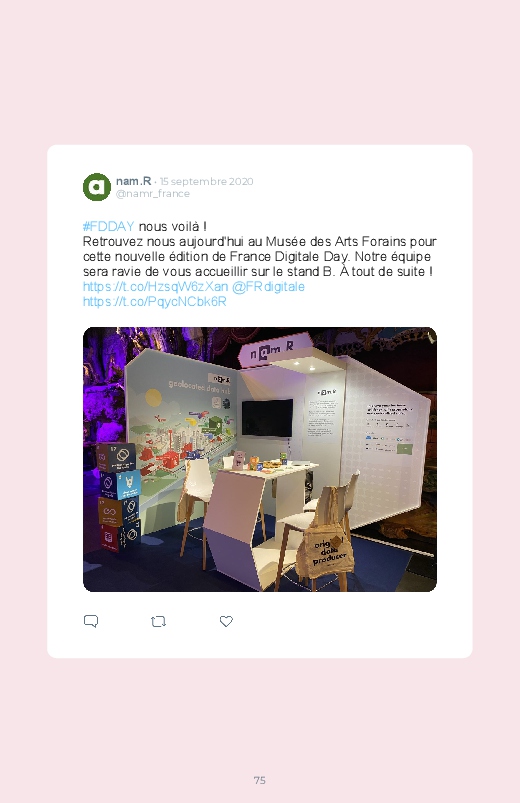Click the retweet arrows icon

click(158, 622)
